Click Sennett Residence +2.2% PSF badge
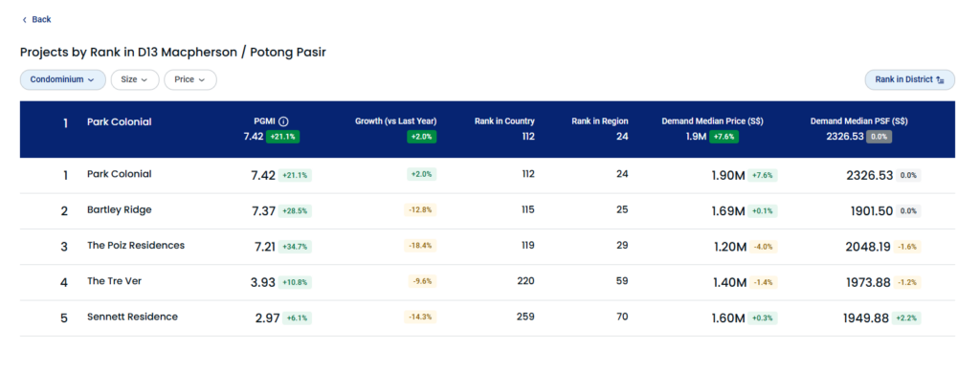The height and width of the screenshot is (372, 980). 906,318
